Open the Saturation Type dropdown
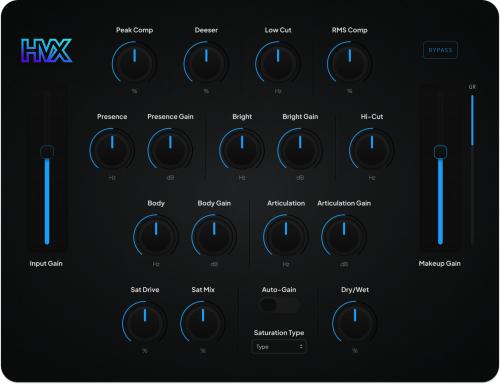This screenshot has height=384, width=500. pyautogui.click(x=279, y=347)
